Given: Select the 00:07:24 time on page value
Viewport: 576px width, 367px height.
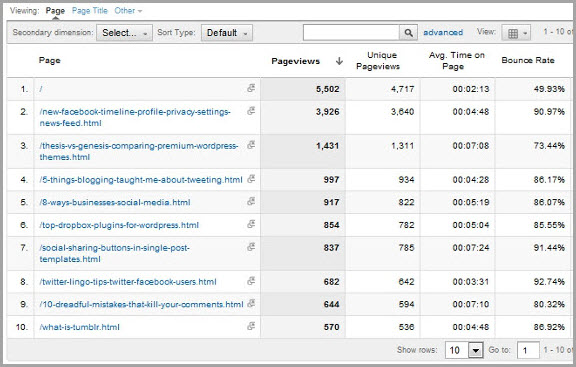Looking at the screenshot, I should click(471, 248).
